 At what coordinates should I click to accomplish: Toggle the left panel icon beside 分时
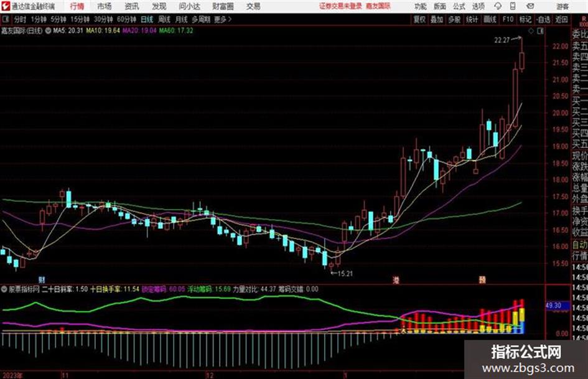(5, 19)
